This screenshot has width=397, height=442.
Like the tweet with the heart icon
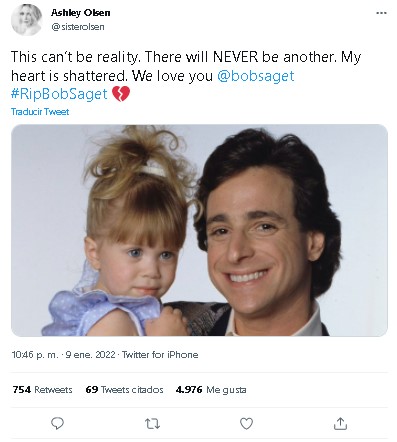pyautogui.click(x=246, y=424)
